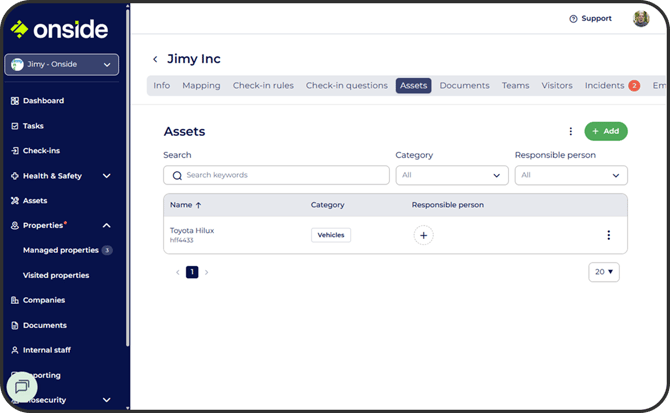Image resolution: width=670 pixels, height=413 pixels.
Task: Click the Companies building icon
Action: tap(15, 300)
